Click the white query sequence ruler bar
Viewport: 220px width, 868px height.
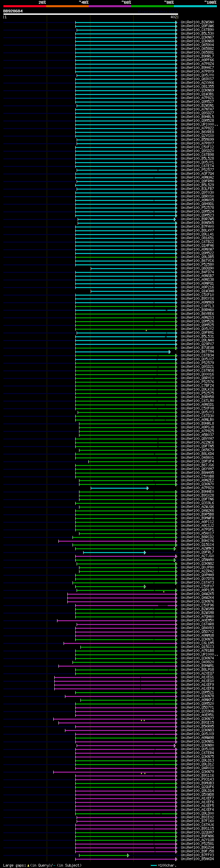91,14
